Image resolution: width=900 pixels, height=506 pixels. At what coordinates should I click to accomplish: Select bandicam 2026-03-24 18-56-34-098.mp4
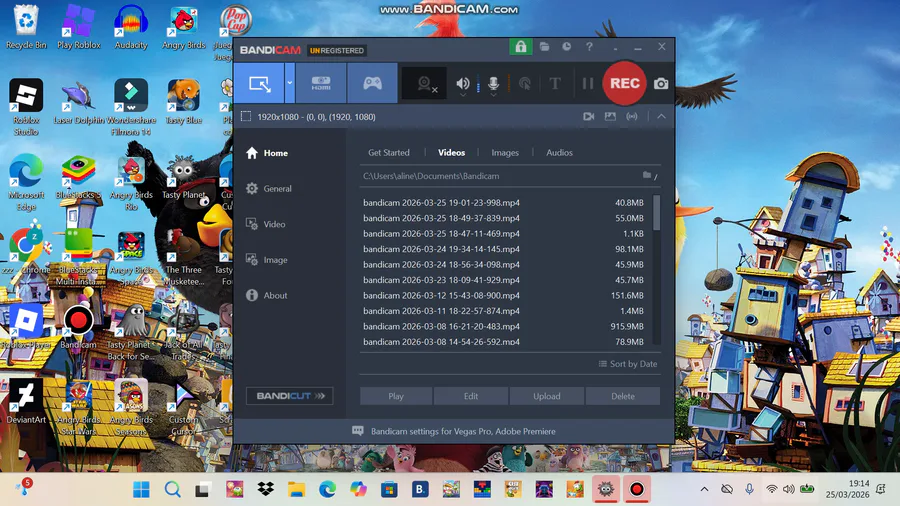pyautogui.click(x=504, y=264)
